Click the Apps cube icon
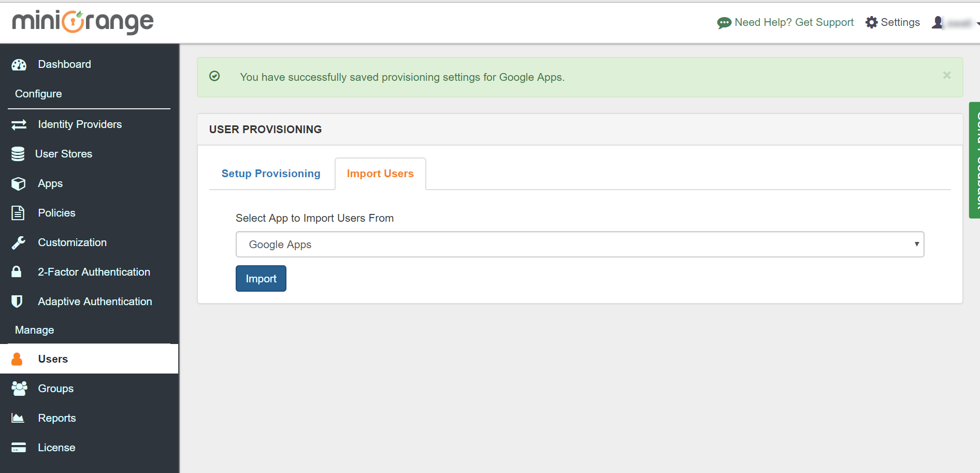 (x=18, y=183)
